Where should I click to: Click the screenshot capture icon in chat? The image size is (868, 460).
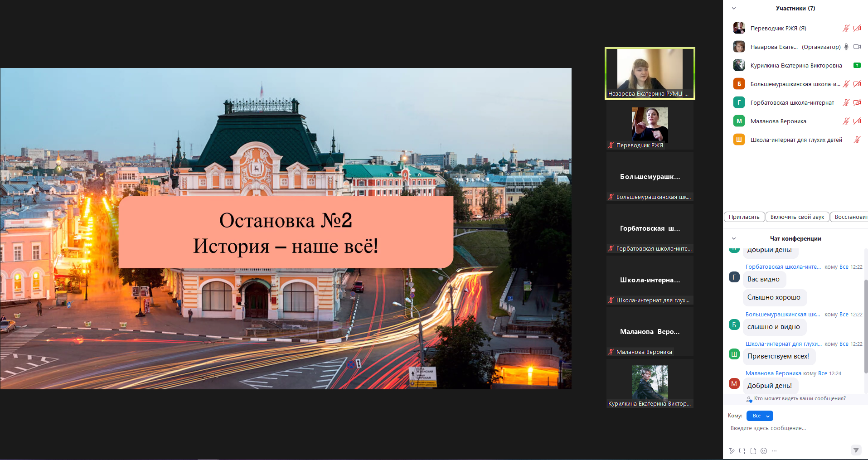click(742, 451)
